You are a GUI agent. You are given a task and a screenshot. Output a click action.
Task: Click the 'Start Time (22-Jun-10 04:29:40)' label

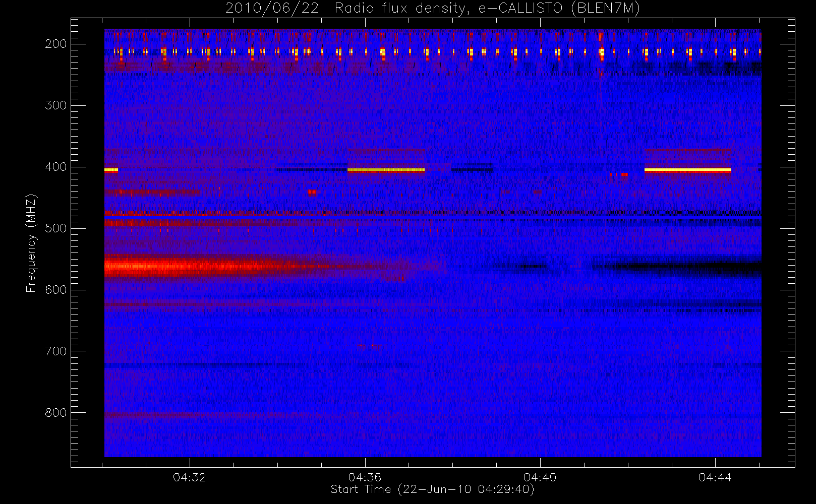tap(432, 489)
